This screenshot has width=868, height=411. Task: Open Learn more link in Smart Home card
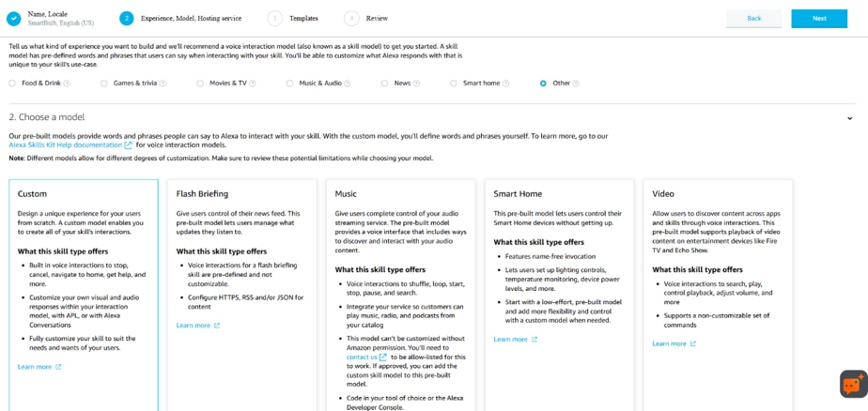point(510,339)
